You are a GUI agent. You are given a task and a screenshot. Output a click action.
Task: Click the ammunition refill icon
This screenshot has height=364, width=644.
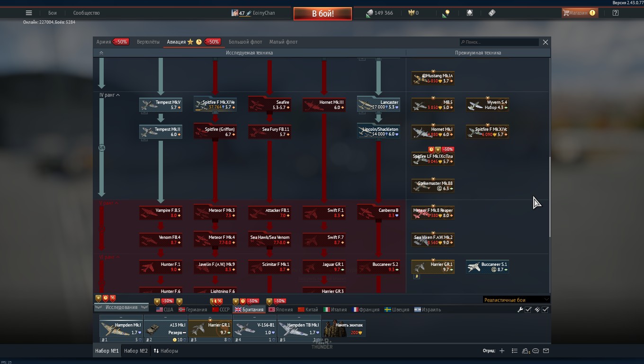(537, 310)
